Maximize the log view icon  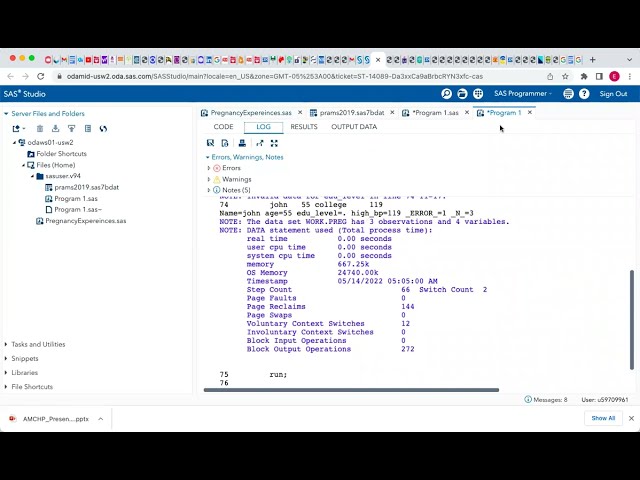click(x=274, y=143)
